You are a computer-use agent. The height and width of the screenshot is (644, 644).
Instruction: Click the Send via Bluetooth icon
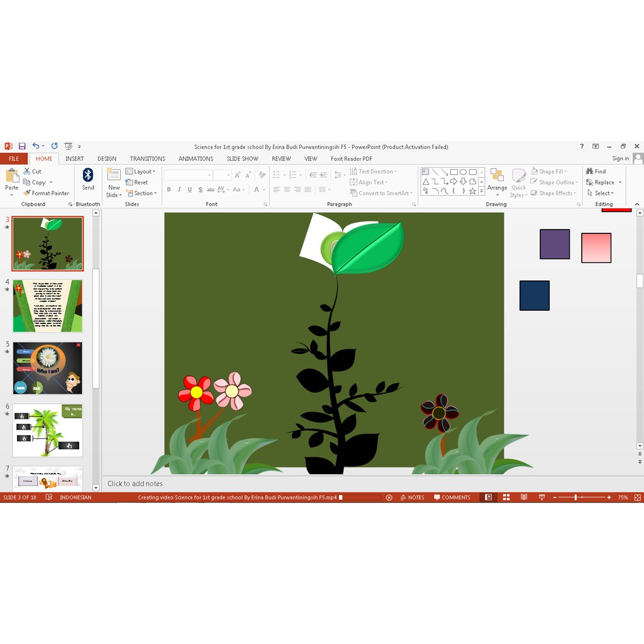click(x=88, y=175)
